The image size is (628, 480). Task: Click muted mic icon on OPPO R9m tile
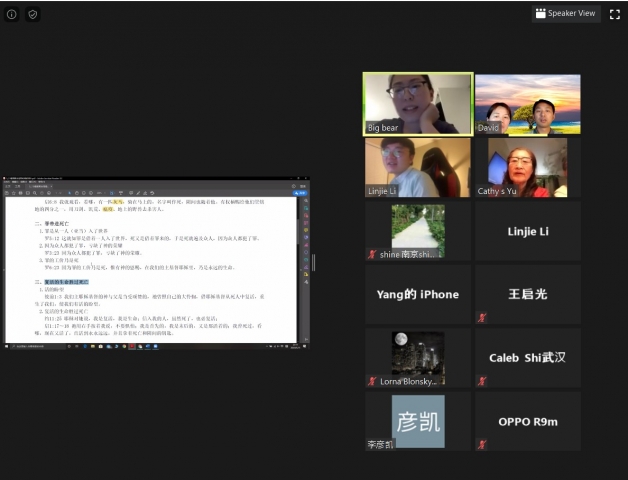[x=482, y=444]
